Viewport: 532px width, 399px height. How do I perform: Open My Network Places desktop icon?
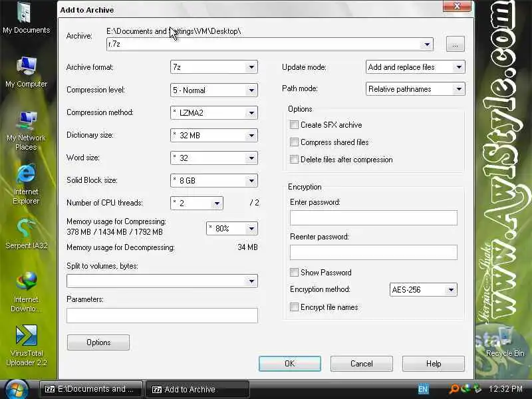26,130
